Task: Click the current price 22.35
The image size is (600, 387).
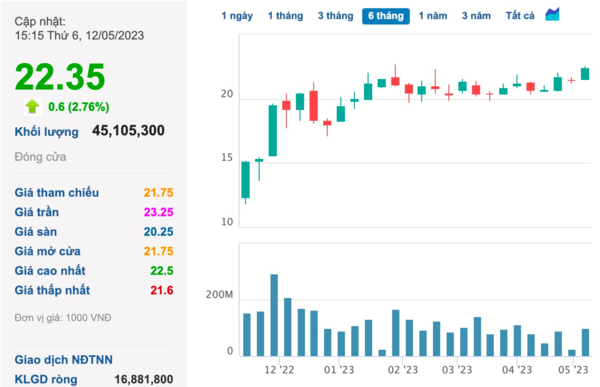Action: (60, 77)
